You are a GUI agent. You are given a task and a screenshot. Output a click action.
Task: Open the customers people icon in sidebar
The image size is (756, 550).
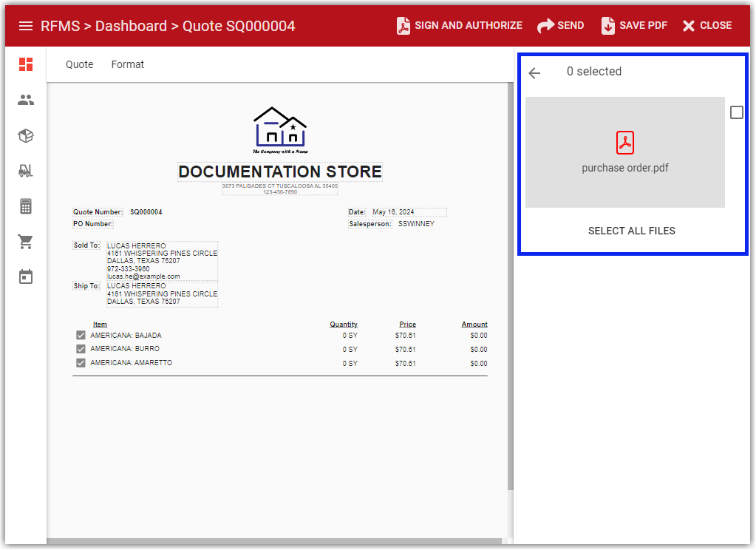click(26, 100)
